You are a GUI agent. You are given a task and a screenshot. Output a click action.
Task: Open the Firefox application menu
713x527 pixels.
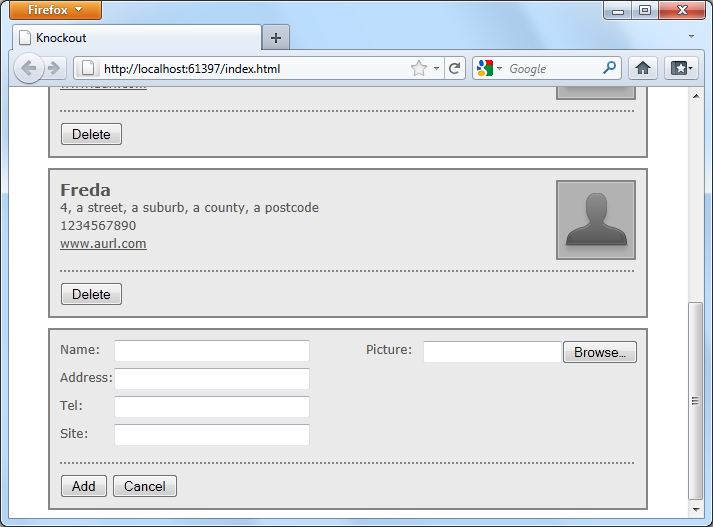55,10
